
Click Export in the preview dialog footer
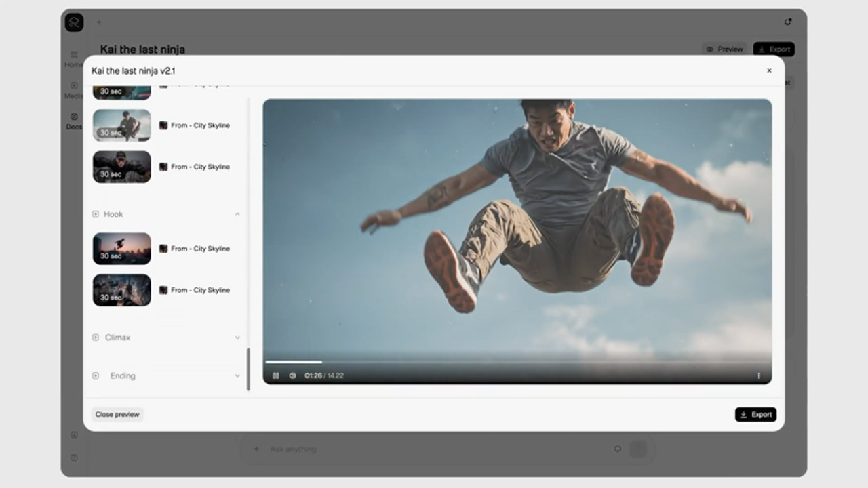coord(755,414)
